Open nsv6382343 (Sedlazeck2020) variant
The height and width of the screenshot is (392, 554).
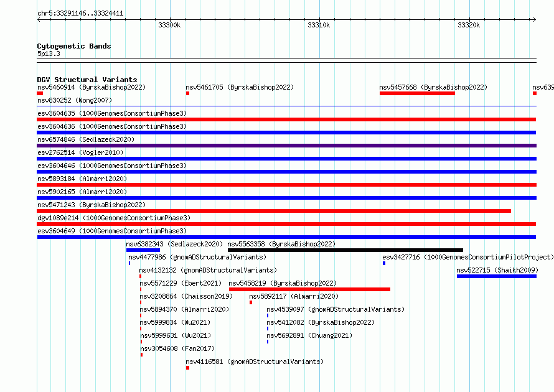(x=174, y=244)
